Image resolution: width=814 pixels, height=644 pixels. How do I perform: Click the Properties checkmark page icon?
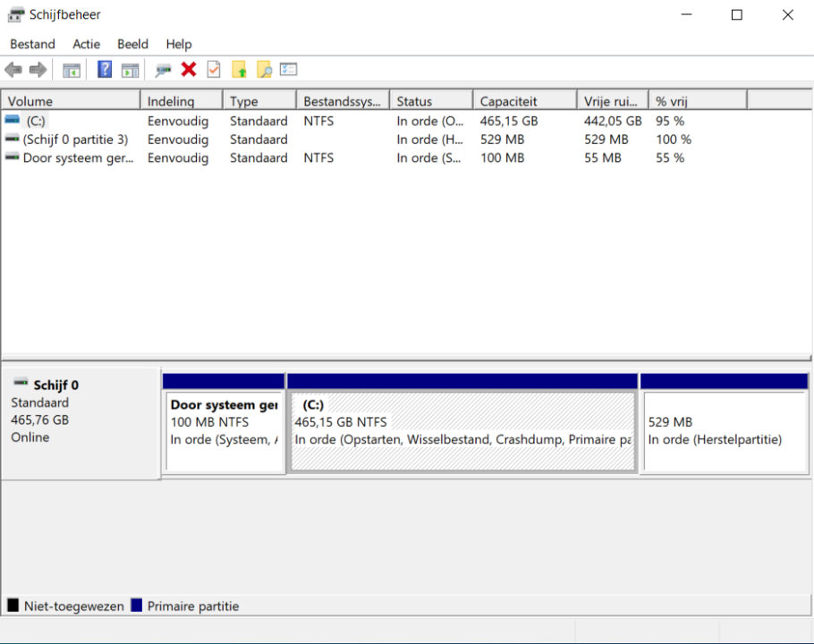214,70
